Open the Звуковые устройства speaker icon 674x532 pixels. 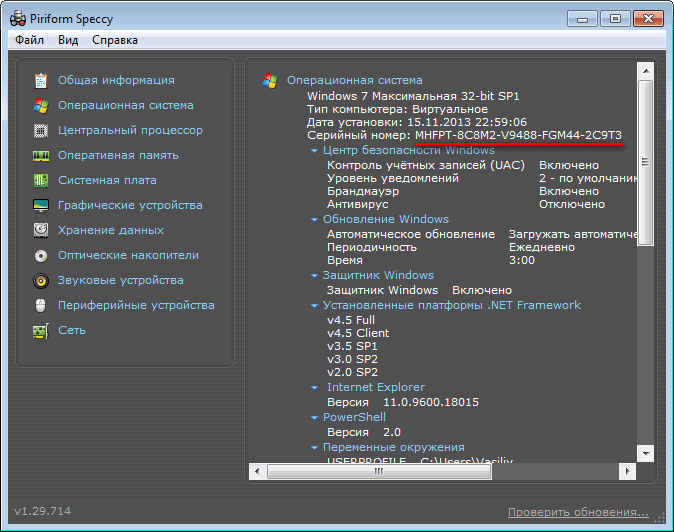(41, 280)
